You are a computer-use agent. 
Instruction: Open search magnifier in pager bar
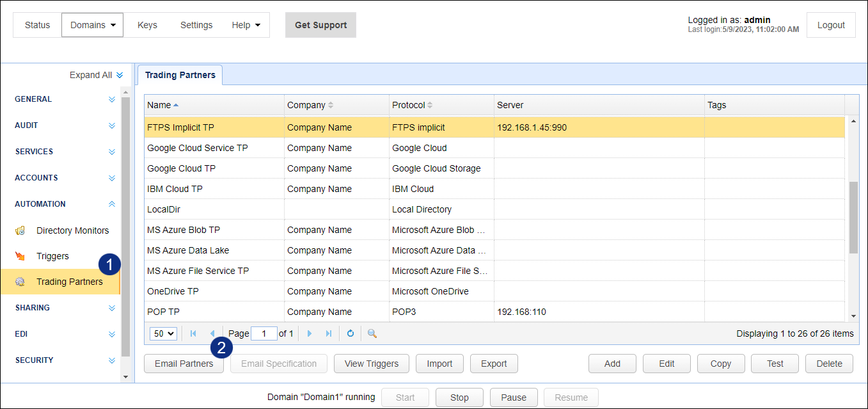click(372, 333)
